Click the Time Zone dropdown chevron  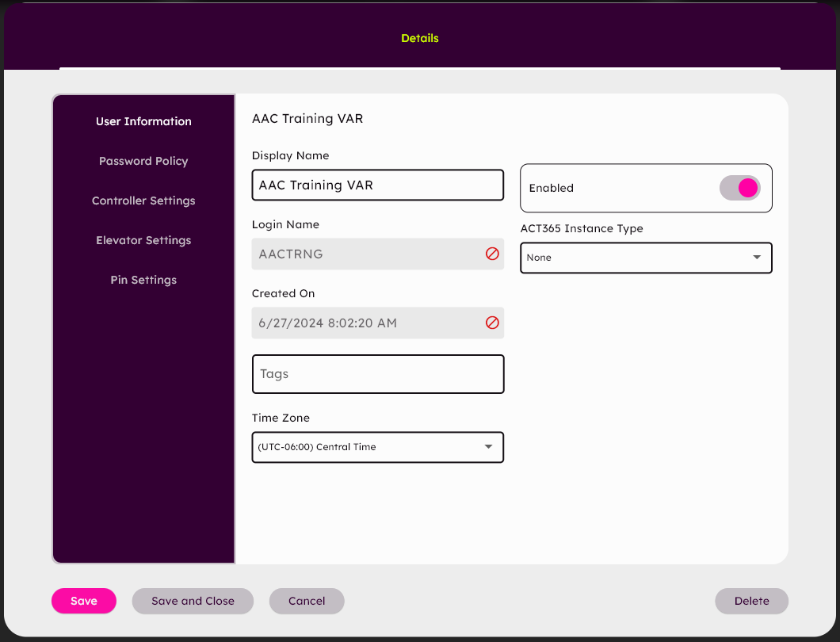coord(489,447)
